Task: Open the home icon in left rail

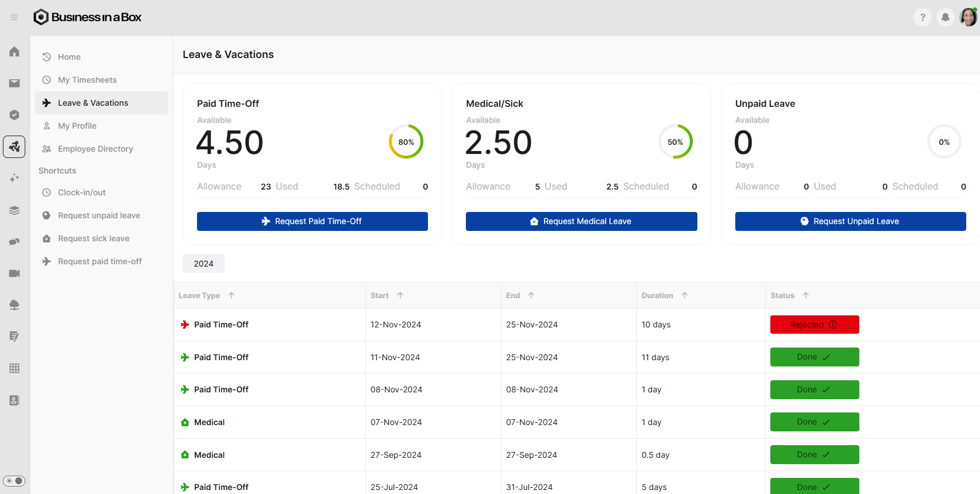Action: coord(14,52)
